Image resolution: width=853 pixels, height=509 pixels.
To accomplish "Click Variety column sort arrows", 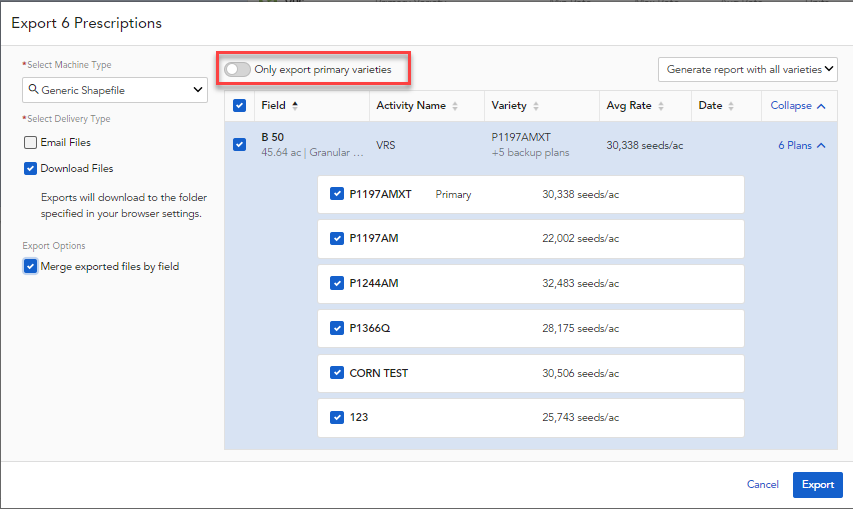I will [536, 106].
